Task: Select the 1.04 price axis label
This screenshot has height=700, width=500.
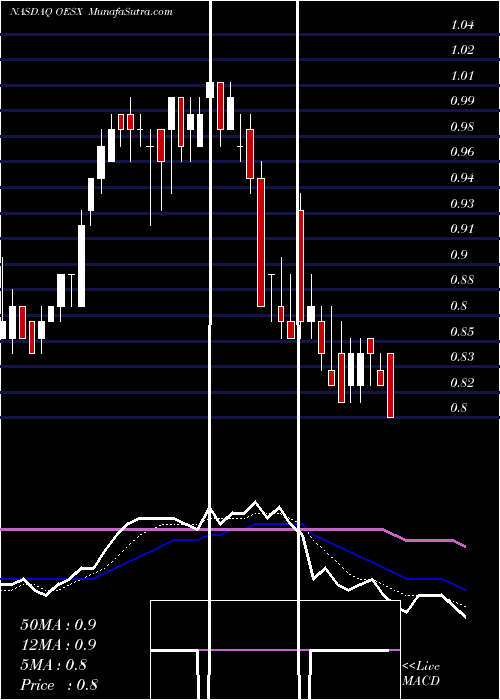Action: click(x=462, y=25)
